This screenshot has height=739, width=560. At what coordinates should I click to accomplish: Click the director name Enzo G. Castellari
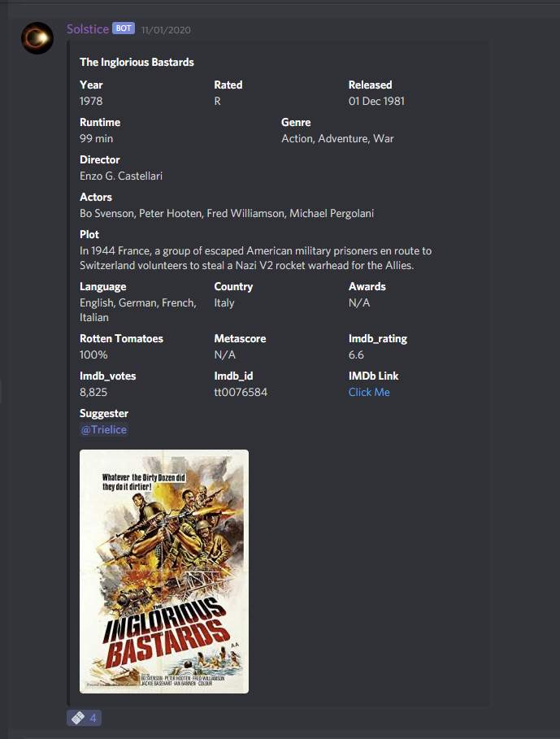[x=121, y=176]
